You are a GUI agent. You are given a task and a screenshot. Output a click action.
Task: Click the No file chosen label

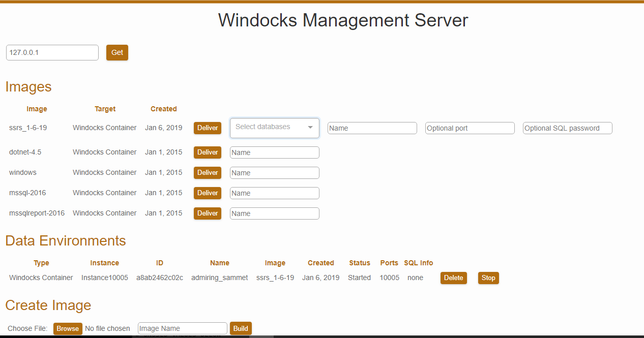[107, 328]
